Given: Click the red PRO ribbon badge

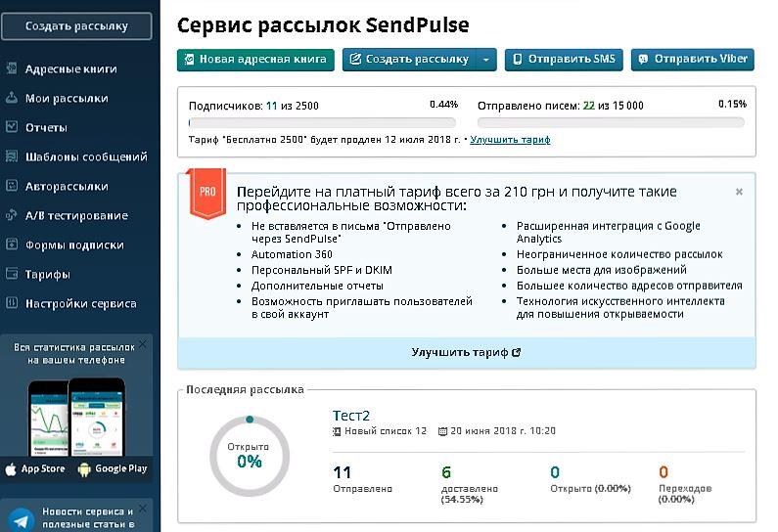Looking at the screenshot, I should pos(206,194).
